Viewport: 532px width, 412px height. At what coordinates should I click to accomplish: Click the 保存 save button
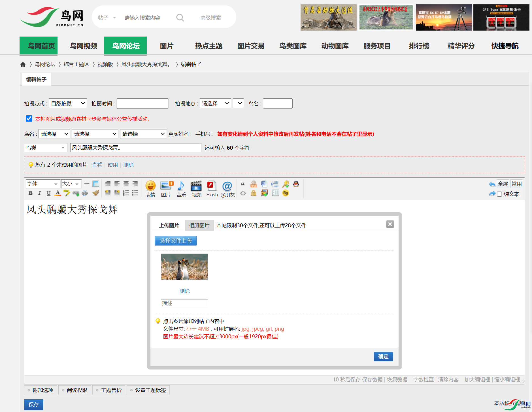34,405
